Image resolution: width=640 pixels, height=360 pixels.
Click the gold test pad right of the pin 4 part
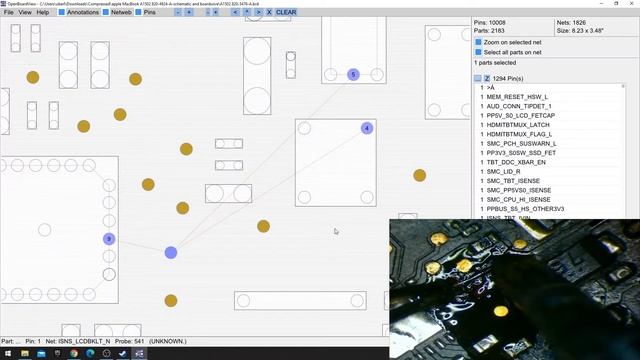419,176
